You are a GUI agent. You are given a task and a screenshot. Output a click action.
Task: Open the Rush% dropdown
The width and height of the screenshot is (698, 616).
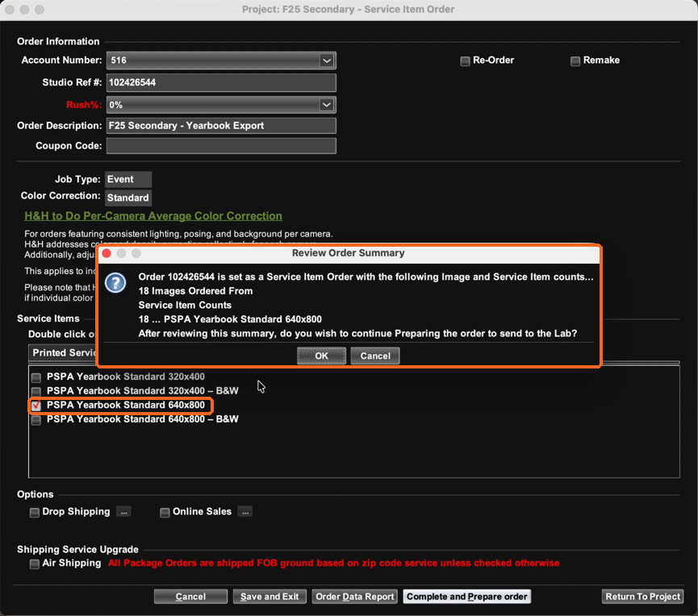(x=327, y=105)
